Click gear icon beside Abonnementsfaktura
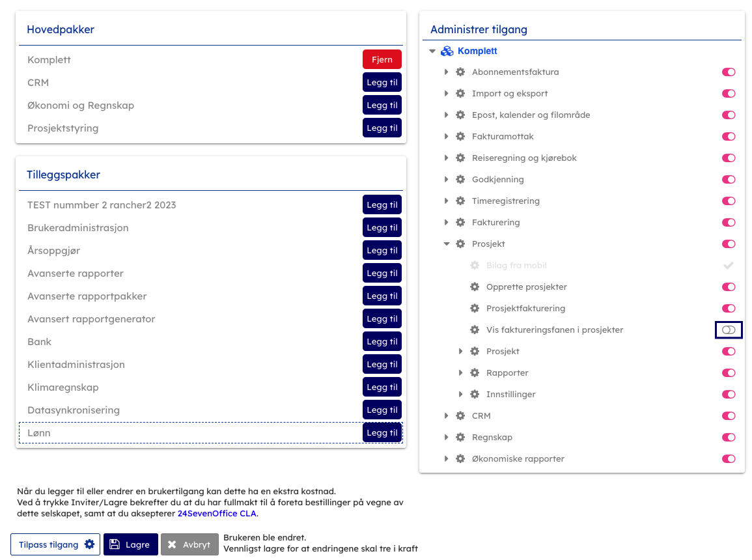This screenshot has height=560, width=752. tap(460, 72)
